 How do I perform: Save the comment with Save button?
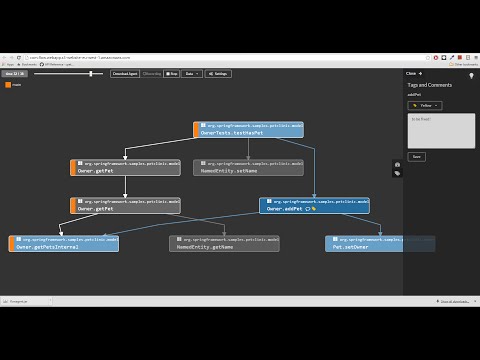[417, 157]
